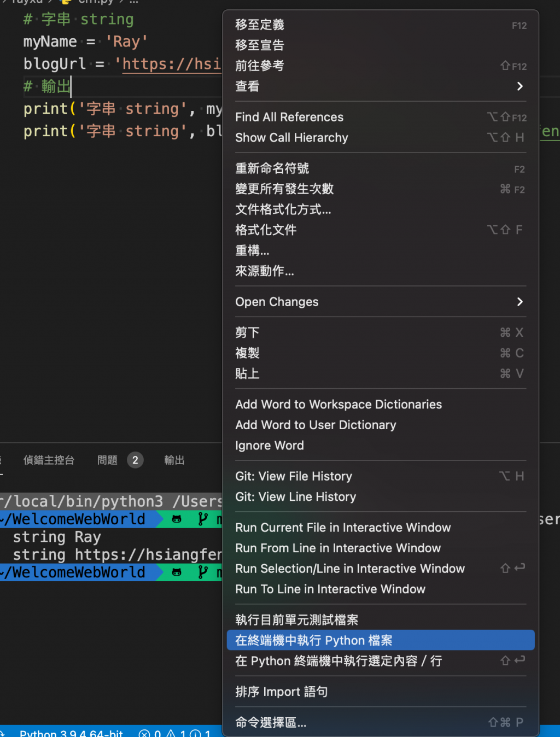560x737 pixels.
Task: Choose 執行目前單元測試檔案 entry
Action: (x=381, y=620)
